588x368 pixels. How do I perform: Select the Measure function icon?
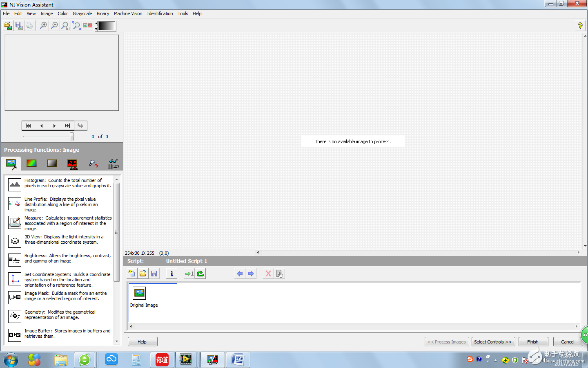click(x=15, y=222)
